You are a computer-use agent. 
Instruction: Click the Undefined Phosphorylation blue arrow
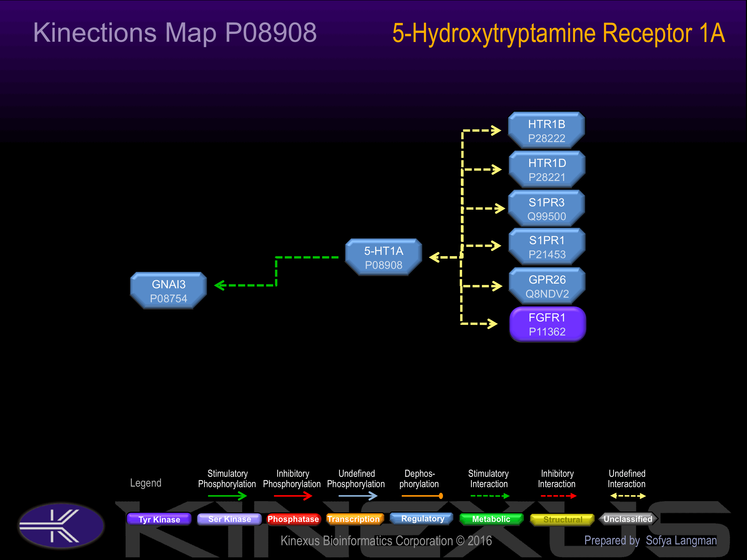358,496
